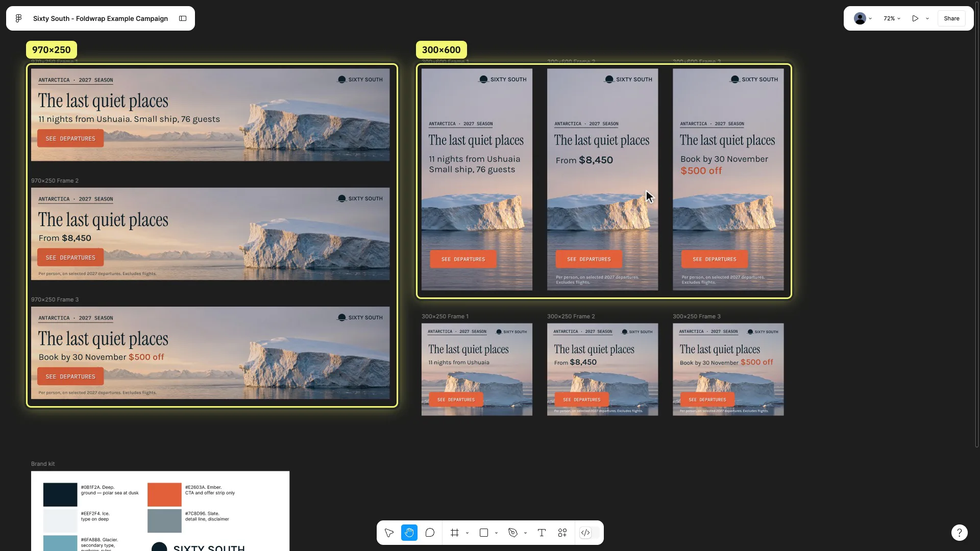980x551 pixels.
Task: Select the 300×250 Frame 3 label
Action: click(x=697, y=316)
